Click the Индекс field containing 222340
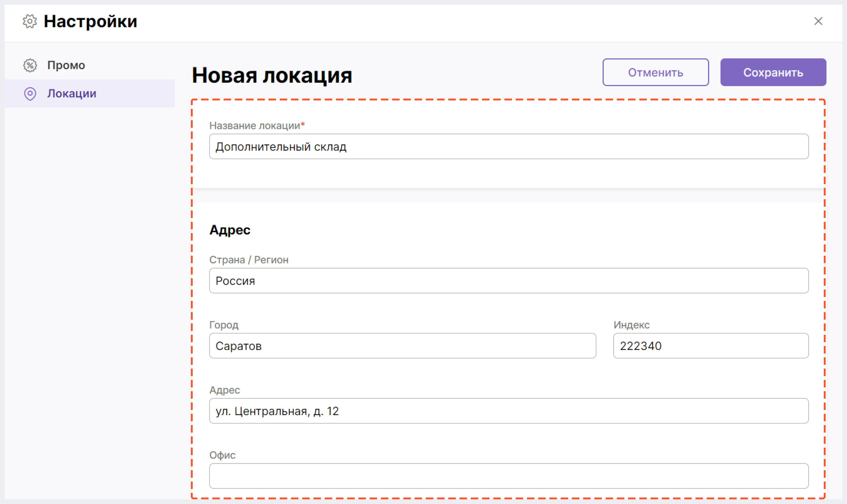Viewport: 847px width, 504px height. coord(711,346)
